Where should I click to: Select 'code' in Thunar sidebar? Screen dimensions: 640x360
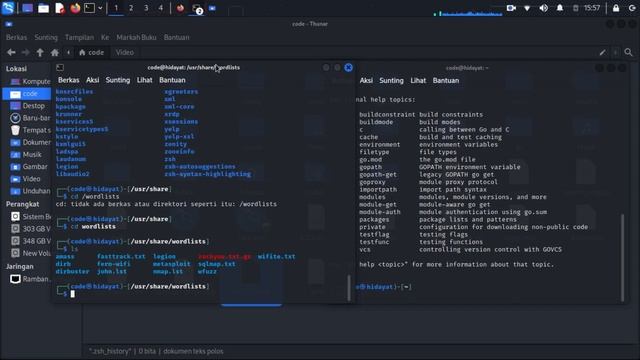[27, 93]
